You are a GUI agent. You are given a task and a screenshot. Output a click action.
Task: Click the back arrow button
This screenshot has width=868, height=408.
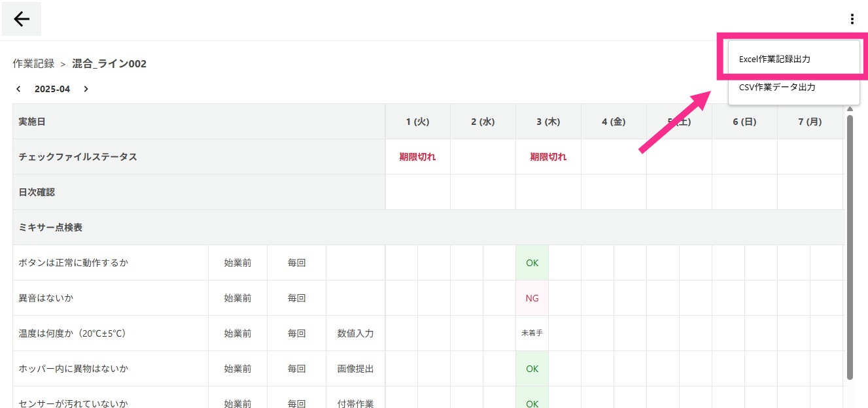22,19
